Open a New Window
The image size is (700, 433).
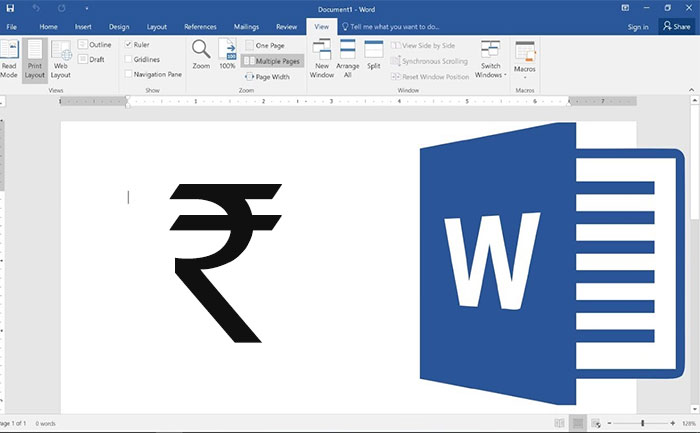322,60
